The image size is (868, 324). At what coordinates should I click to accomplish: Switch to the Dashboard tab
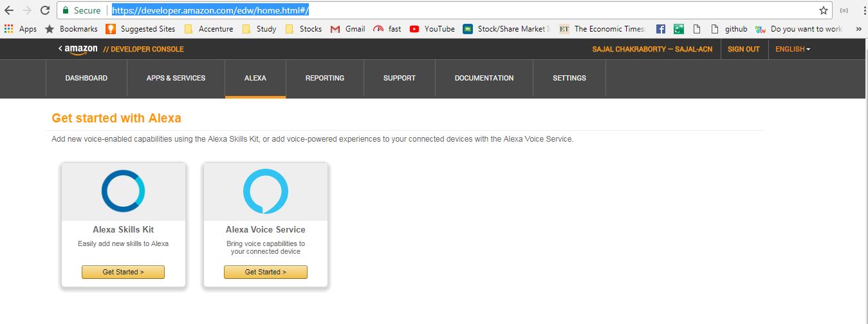point(86,78)
